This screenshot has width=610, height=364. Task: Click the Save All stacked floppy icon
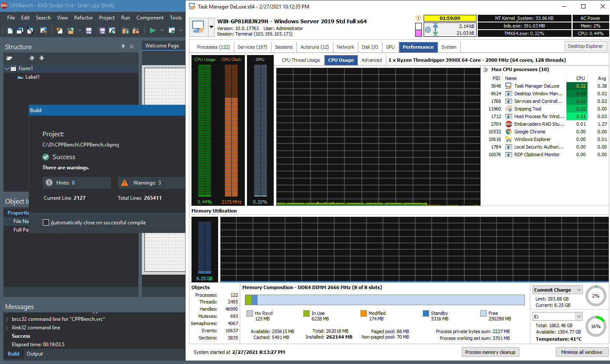(x=102, y=30)
